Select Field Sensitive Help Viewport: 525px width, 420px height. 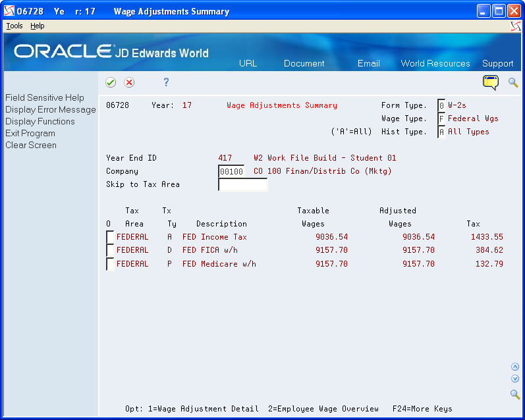(45, 97)
